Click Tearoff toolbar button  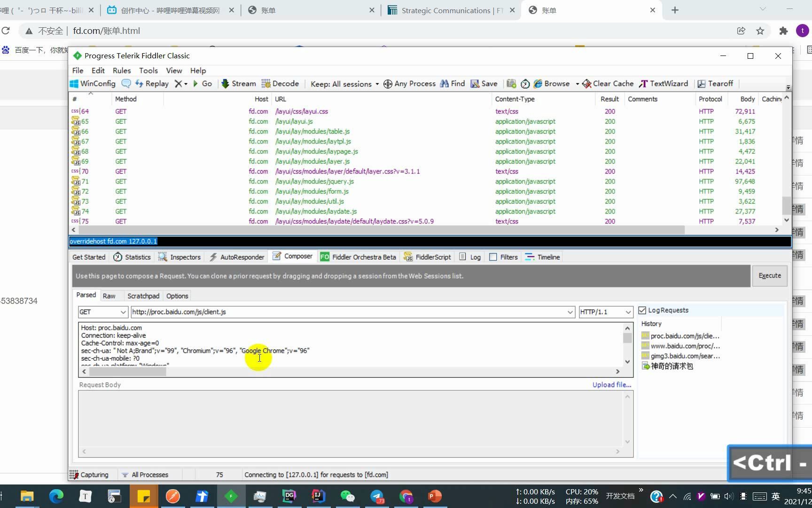click(715, 83)
